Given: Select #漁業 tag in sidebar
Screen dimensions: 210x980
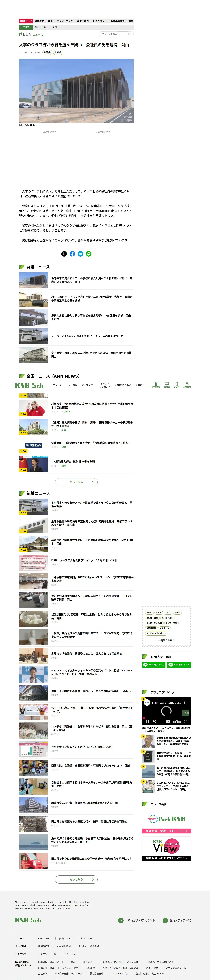Looking at the screenshot, I should pos(177,612).
